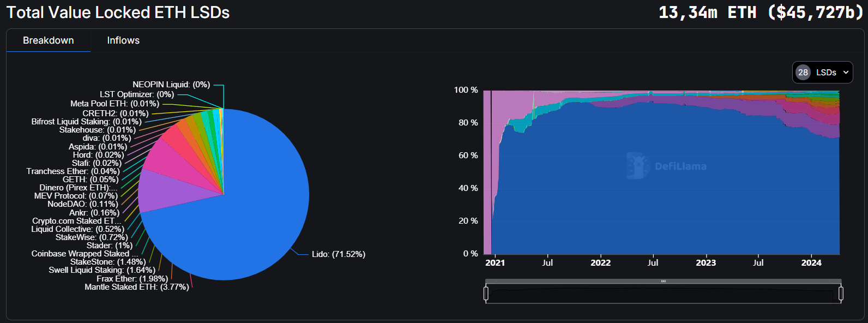Click the "diva: (0.01%)" label
Viewport: 868px width, 323px height.
107,138
